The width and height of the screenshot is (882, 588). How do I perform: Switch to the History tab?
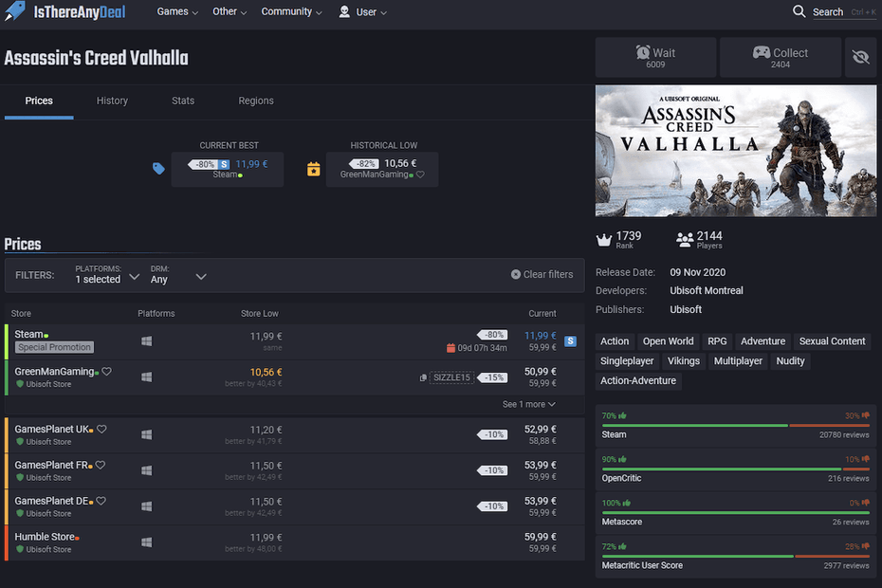pos(112,101)
